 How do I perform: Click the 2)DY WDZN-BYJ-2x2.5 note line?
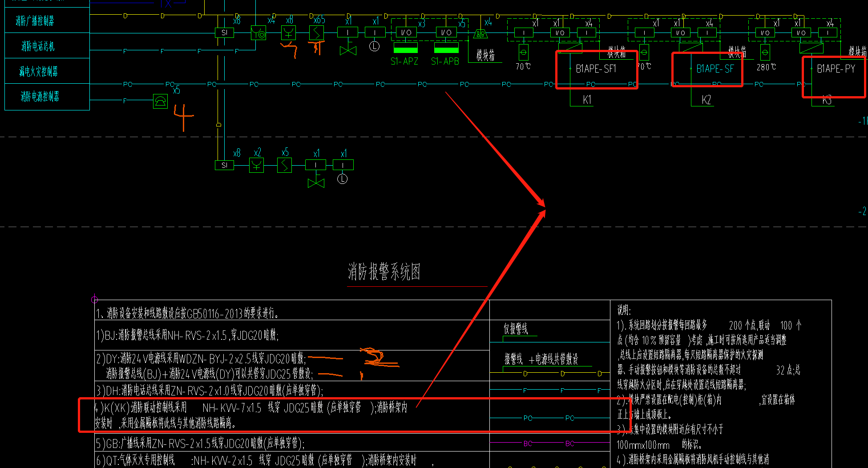click(x=201, y=358)
